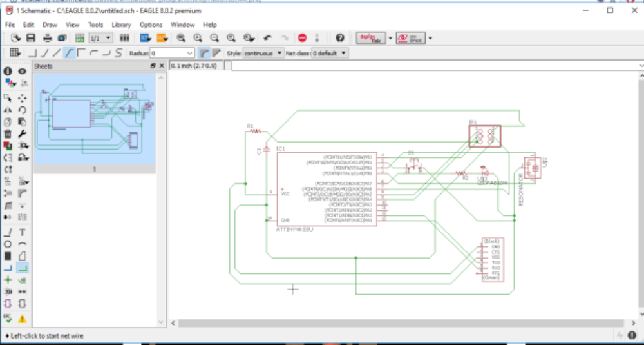The height and width of the screenshot is (345, 644).
Task: Open the Errors warning tool
Action: (x=22, y=319)
